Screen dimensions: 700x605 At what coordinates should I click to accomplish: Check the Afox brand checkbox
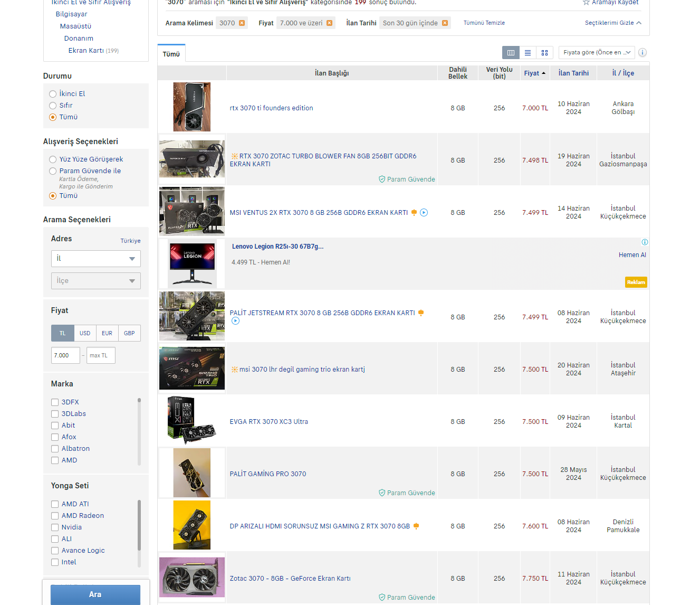pos(55,437)
